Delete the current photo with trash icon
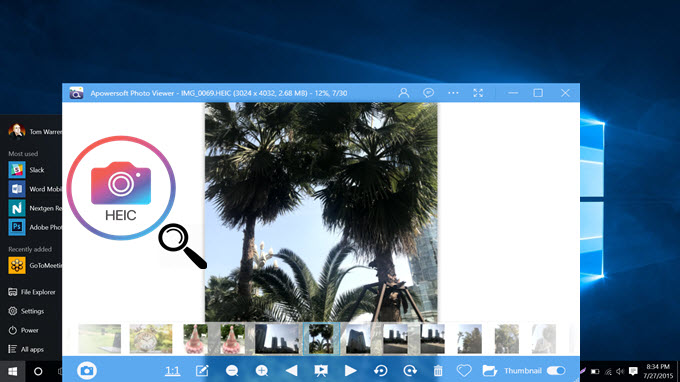Screen dimensions: 680x382 coord(438,371)
